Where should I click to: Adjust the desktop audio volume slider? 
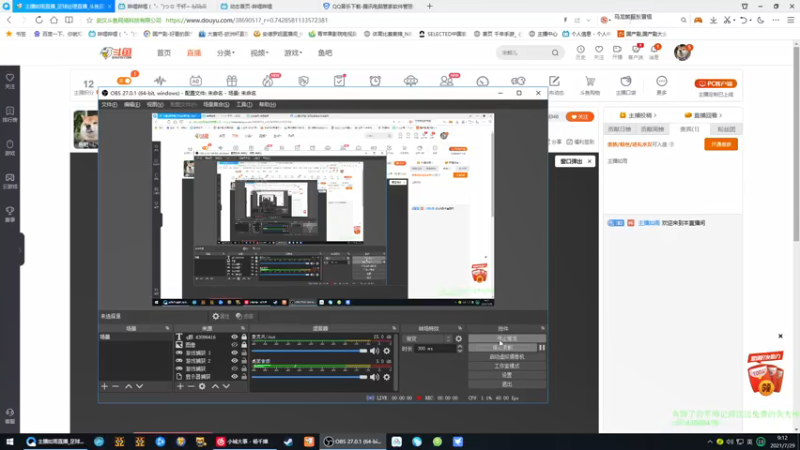[x=309, y=377]
